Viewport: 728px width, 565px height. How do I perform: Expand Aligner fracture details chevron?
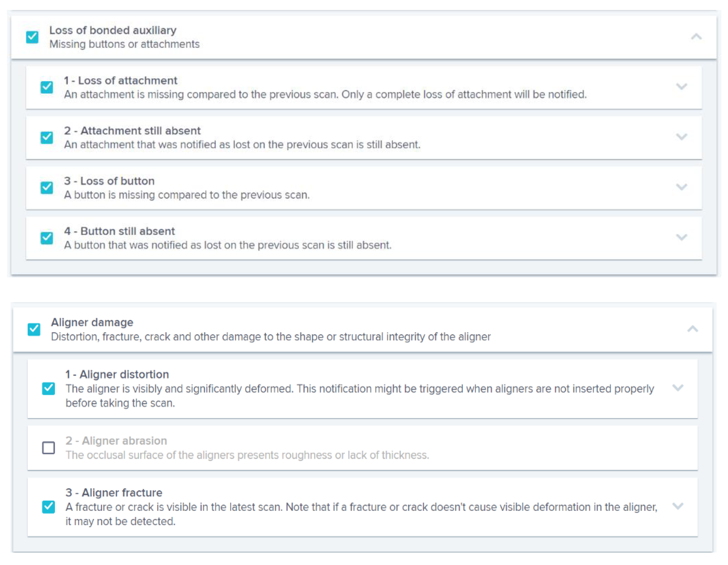pyautogui.click(x=678, y=506)
